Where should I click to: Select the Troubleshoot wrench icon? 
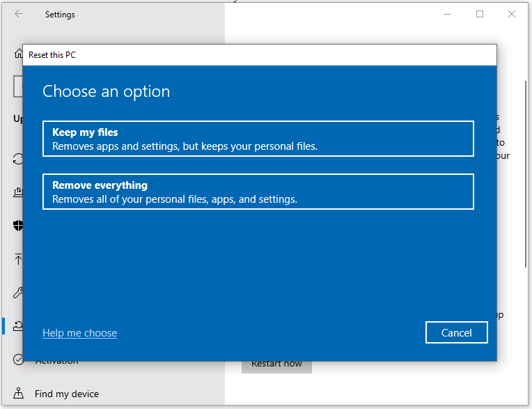click(18, 293)
